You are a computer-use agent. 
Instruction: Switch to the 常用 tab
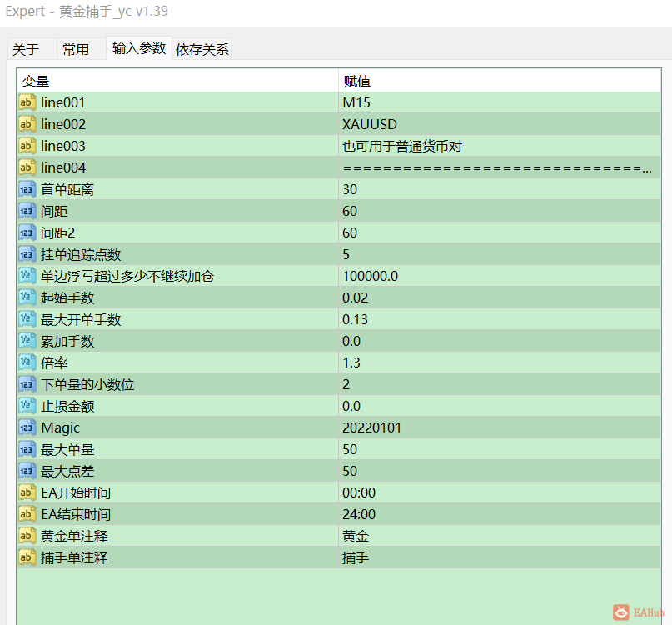(82, 49)
